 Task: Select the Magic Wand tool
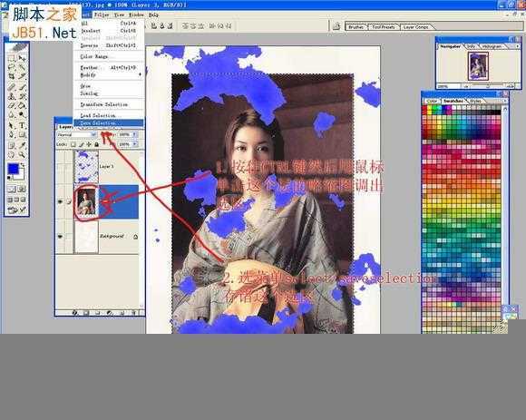point(22,67)
